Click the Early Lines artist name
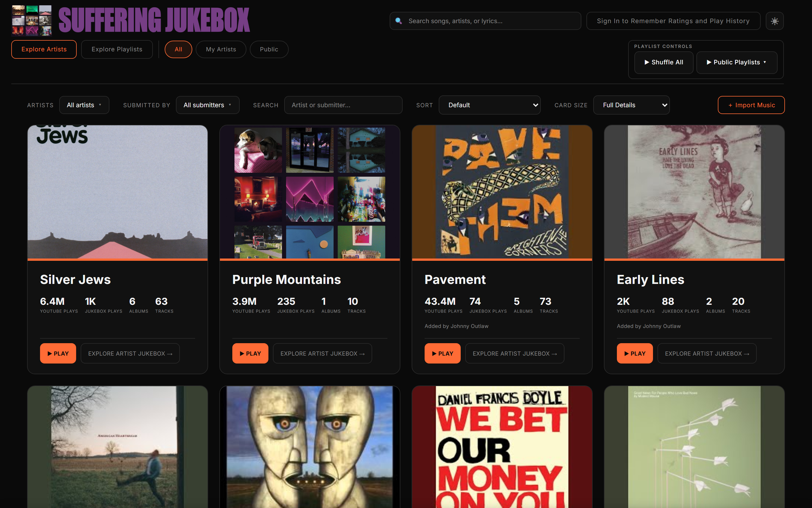The image size is (812, 508). (650, 279)
